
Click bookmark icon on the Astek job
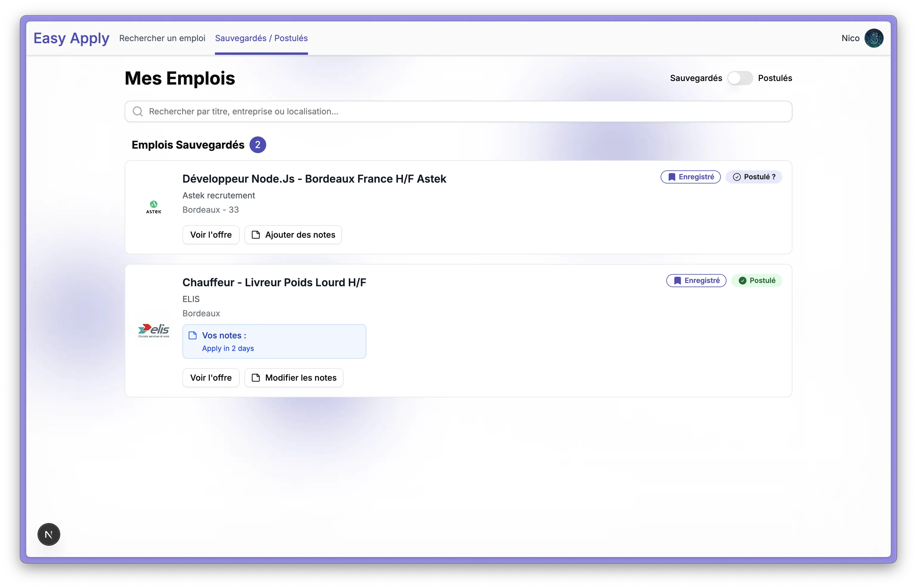[x=671, y=177]
